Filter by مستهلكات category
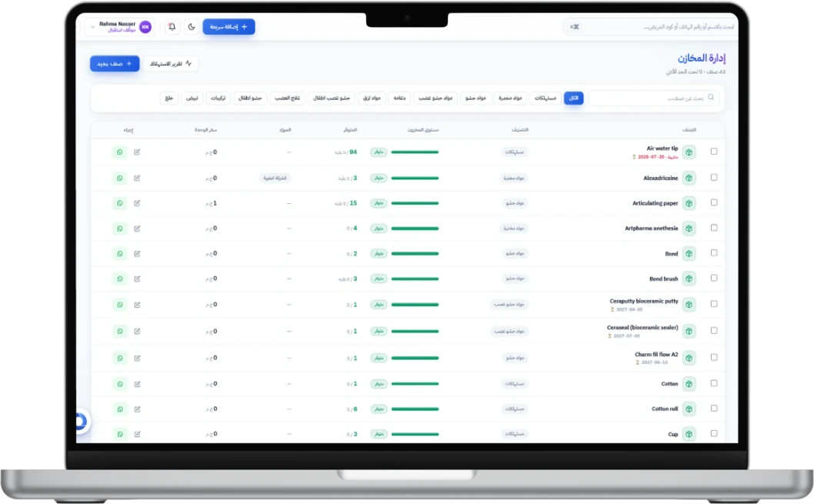 545,98
